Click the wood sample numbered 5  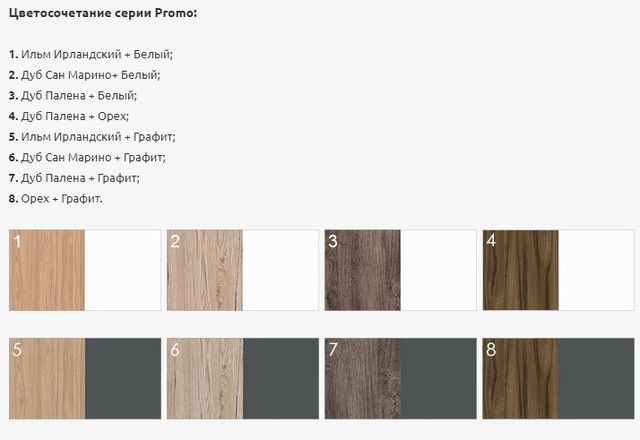pyautogui.click(x=47, y=378)
